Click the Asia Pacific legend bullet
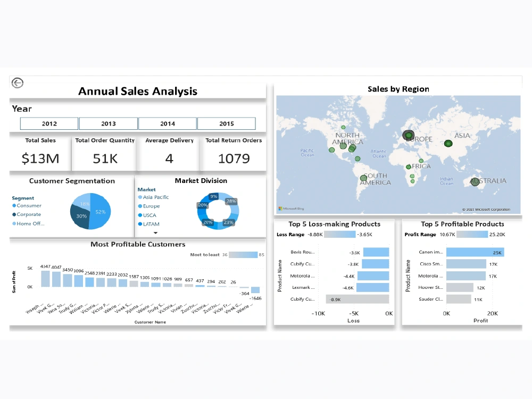Viewport: 532px width, 399px height. [x=140, y=197]
